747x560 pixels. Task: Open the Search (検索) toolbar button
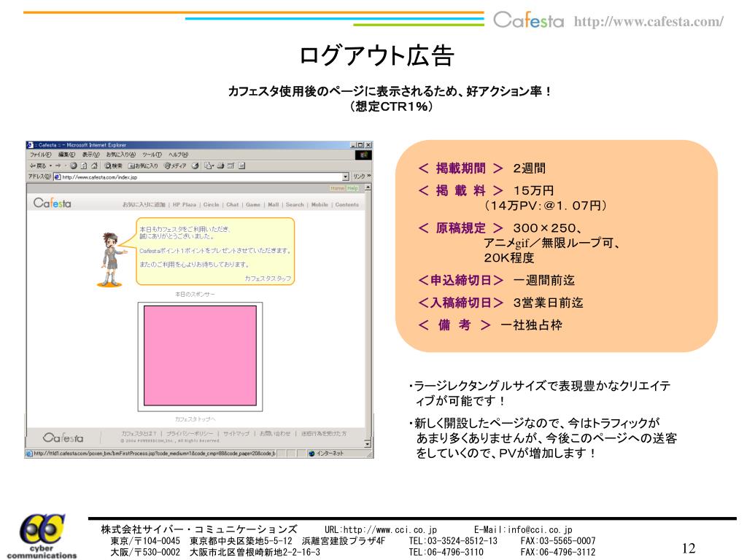(113, 166)
